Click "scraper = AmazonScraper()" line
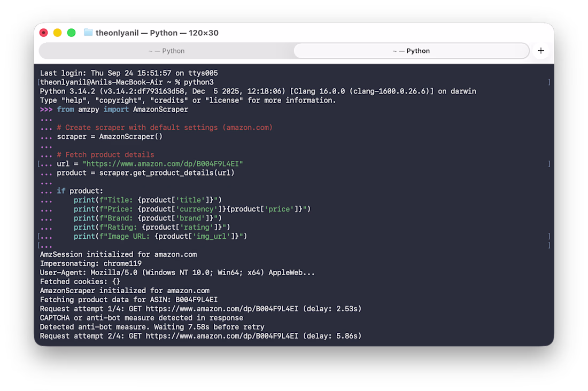This screenshot has width=588, height=391. (110, 136)
